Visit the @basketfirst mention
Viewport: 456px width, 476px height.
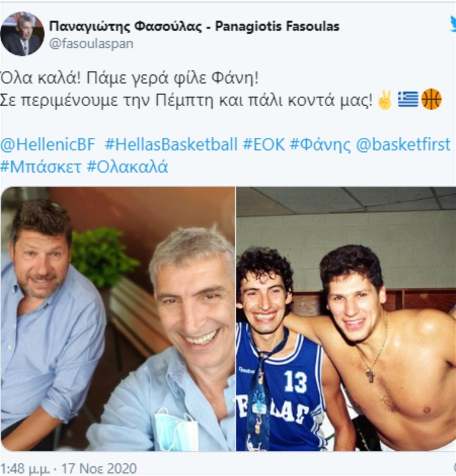tap(403, 144)
